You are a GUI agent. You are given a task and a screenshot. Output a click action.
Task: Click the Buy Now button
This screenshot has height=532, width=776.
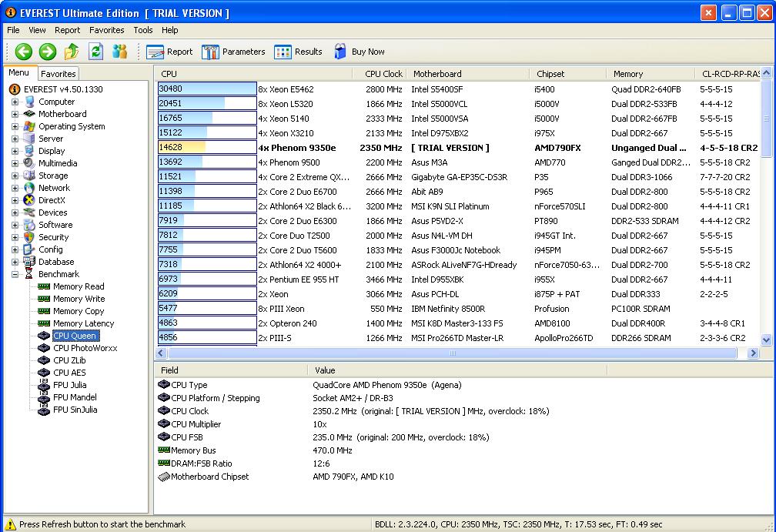point(360,52)
